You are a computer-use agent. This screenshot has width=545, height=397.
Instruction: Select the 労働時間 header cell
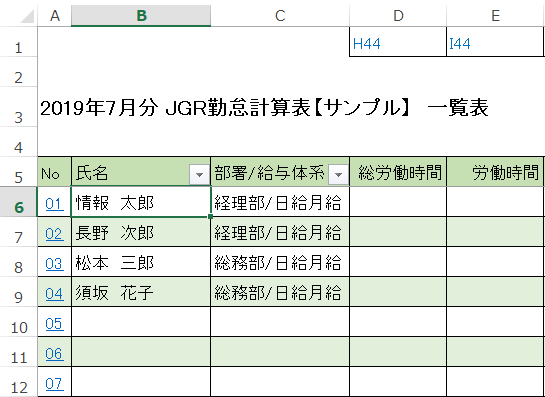(x=496, y=172)
